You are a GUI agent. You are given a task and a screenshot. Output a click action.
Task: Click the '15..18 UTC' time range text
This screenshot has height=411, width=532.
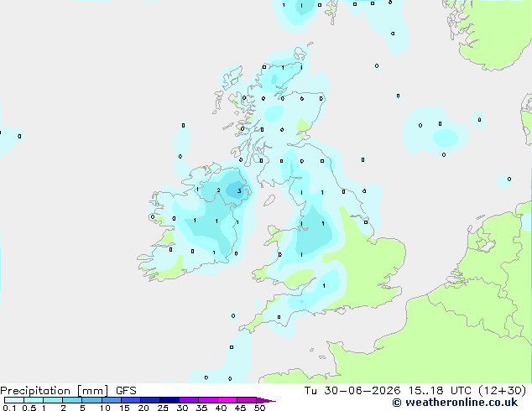pos(440,391)
